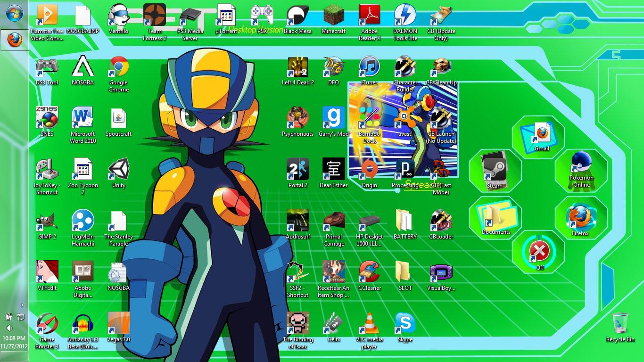This screenshot has height=362, width=644.
Task: Open Pokemon Online hexagon shortcut
Action: [581, 171]
